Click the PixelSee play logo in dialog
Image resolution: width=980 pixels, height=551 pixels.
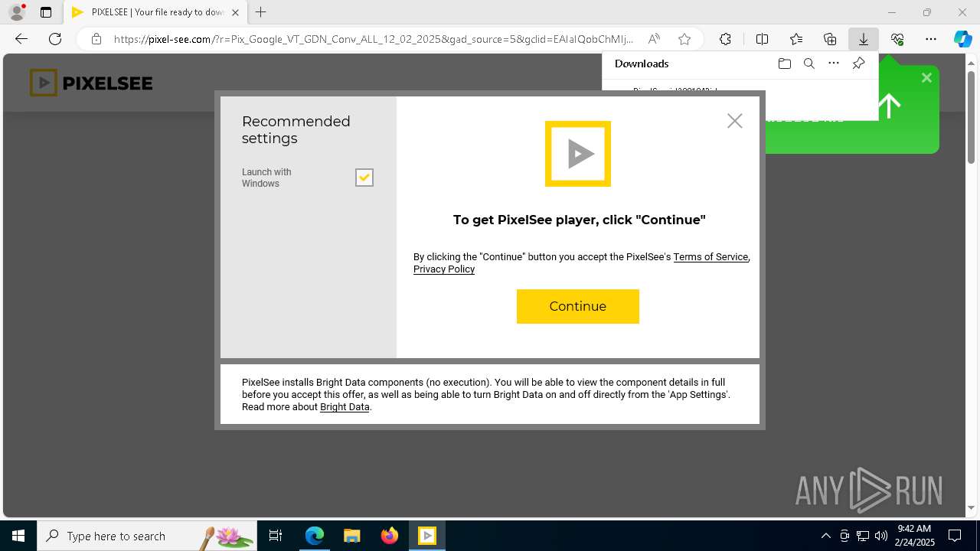(x=578, y=154)
